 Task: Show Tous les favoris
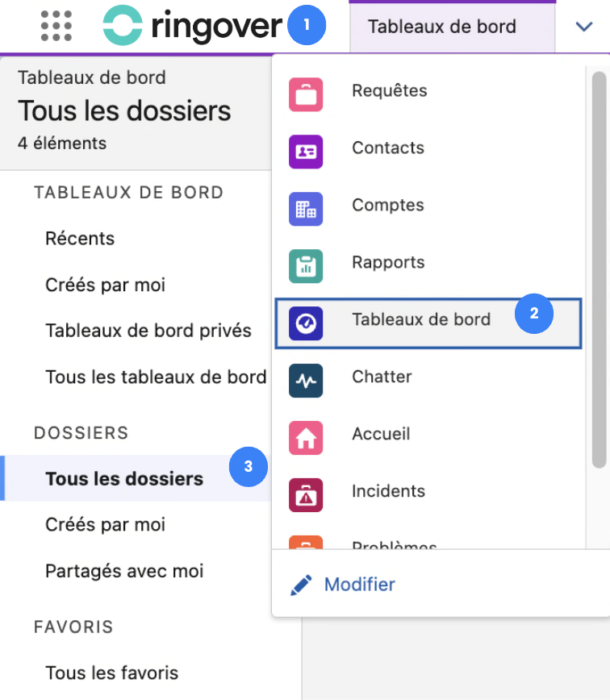coord(111,673)
